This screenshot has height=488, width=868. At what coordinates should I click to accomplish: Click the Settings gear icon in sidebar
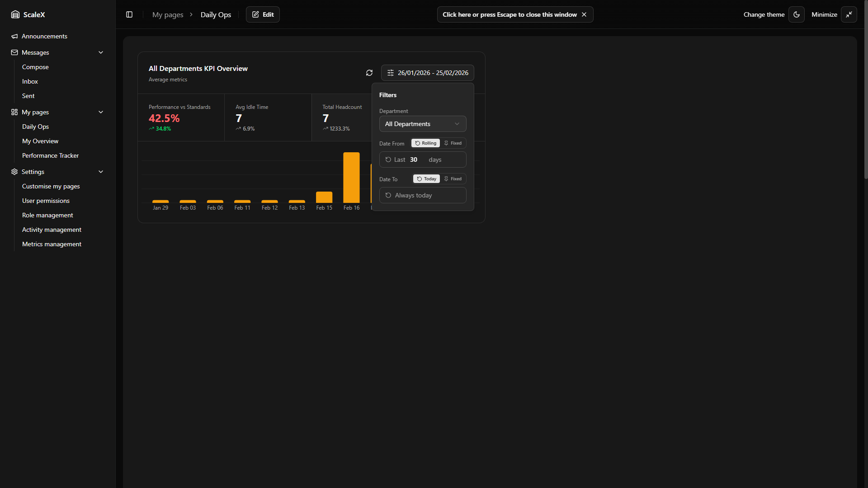[14, 172]
